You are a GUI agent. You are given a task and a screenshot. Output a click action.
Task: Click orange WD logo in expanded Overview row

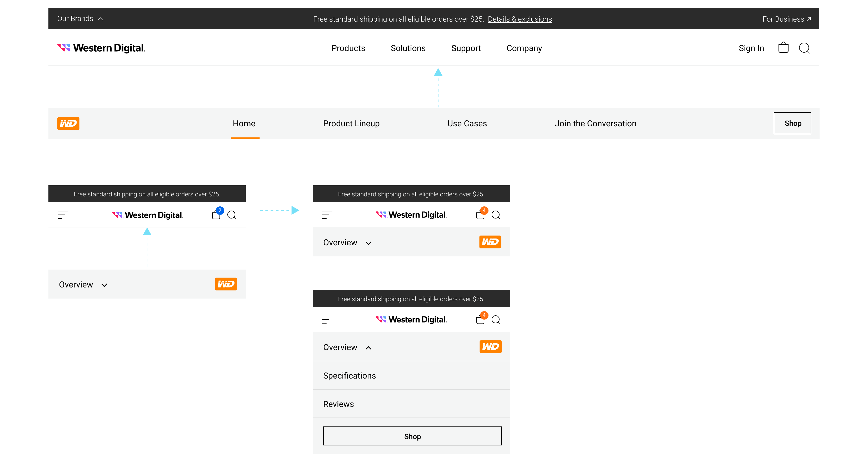click(490, 347)
